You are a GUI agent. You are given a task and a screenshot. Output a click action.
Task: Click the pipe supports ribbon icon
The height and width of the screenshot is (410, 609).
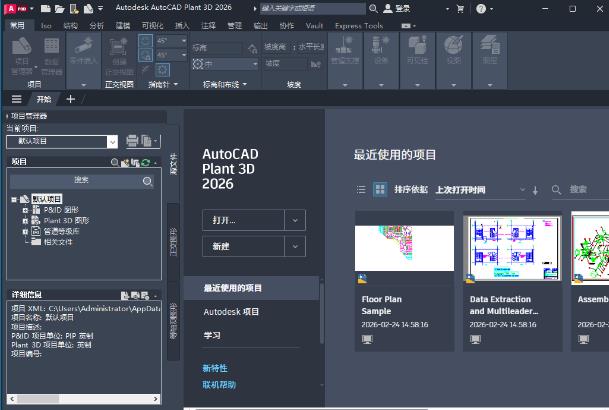tap(345, 45)
